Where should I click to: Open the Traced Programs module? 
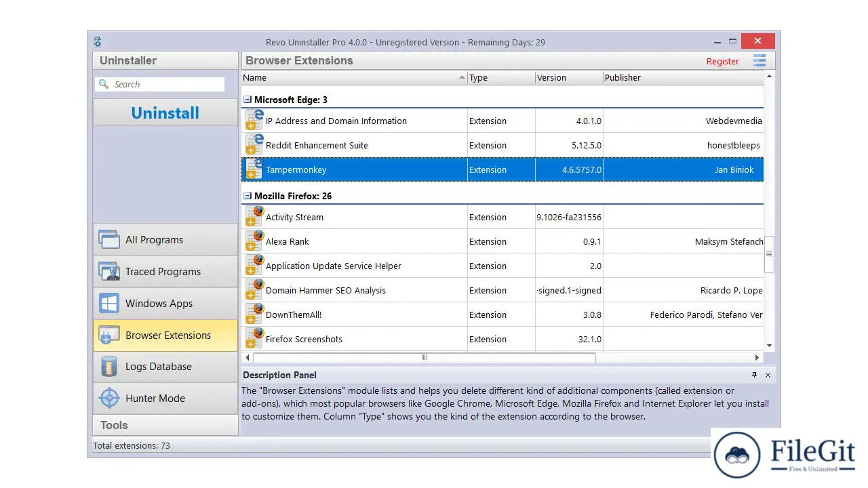[165, 271]
